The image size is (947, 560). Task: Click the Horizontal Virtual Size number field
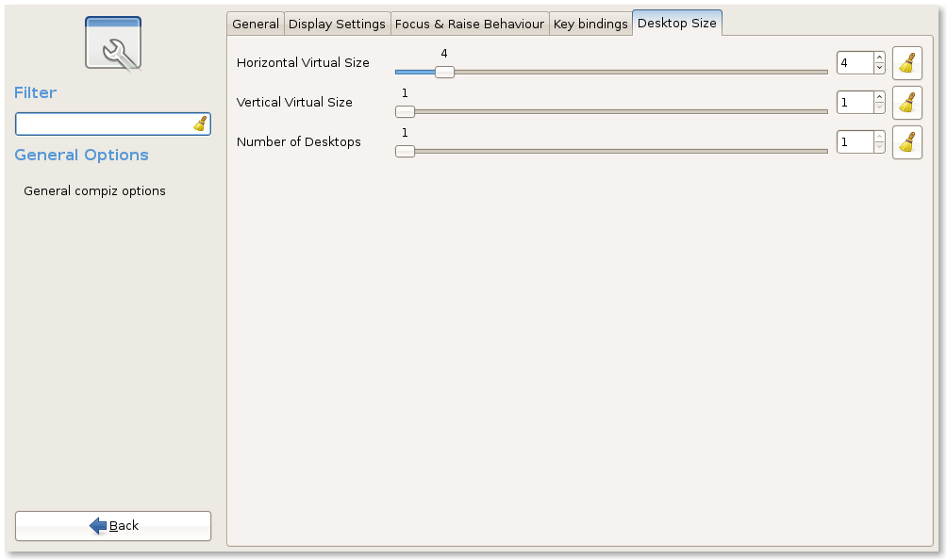855,63
